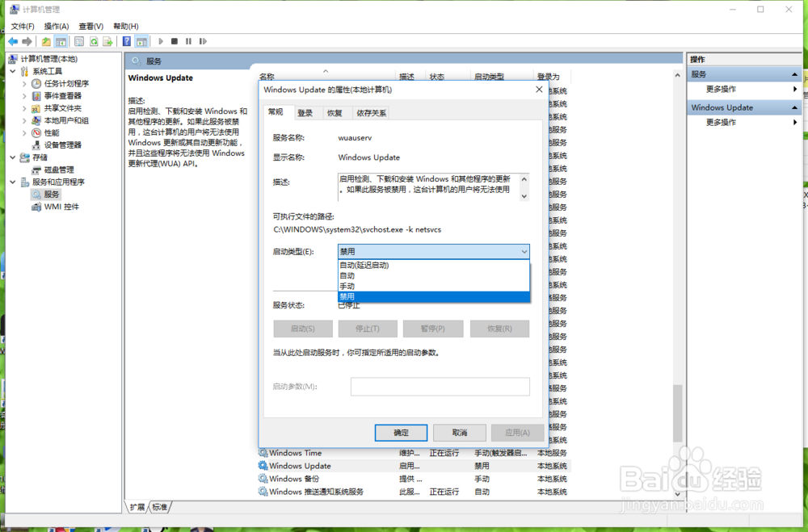Open 本地用户和组 in the tree
This screenshot has height=532, width=808.
point(66,120)
